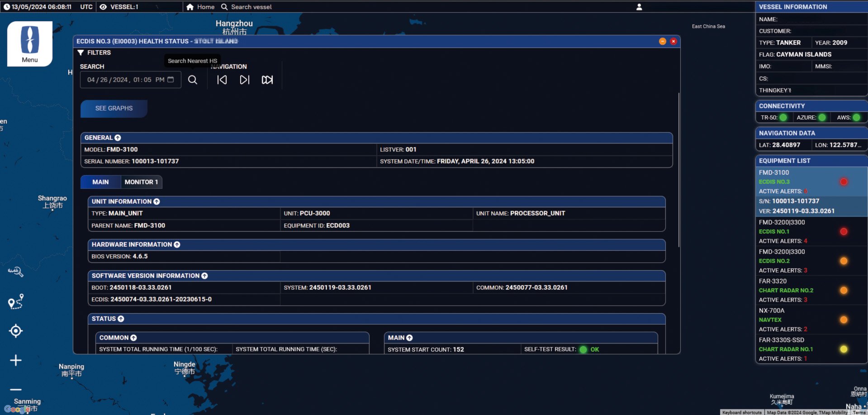Screen dimensions: 868x415
Task: Click the VESSEL INFORMATION panel header
Action: tap(811, 7)
